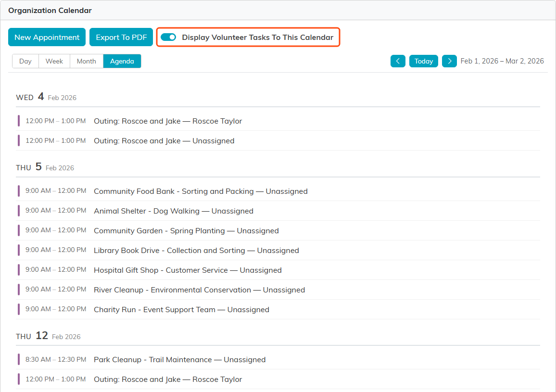556x392 pixels.
Task: Open Library Book Drive Collection and Sorting
Action: [x=278, y=251]
